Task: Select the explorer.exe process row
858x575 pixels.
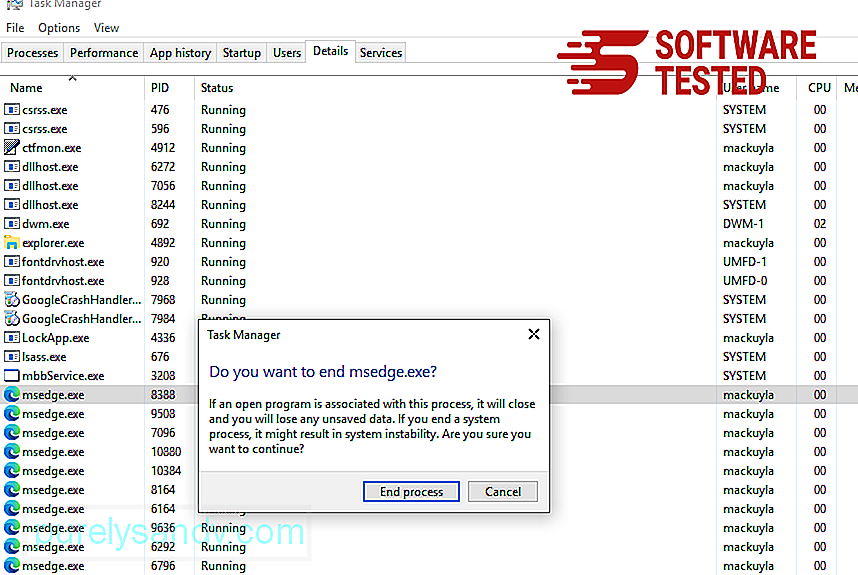Action: click(429, 242)
